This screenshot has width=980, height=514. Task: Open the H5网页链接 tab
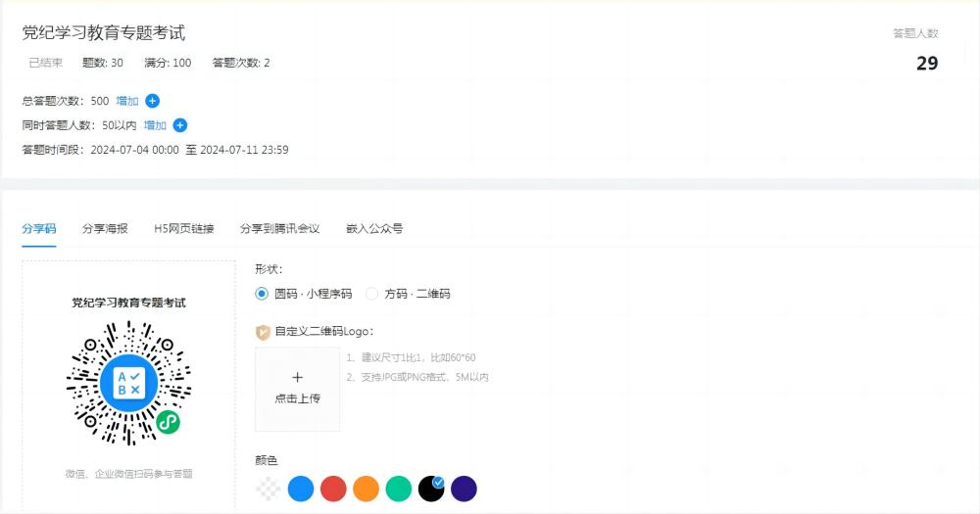click(x=183, y=228)
